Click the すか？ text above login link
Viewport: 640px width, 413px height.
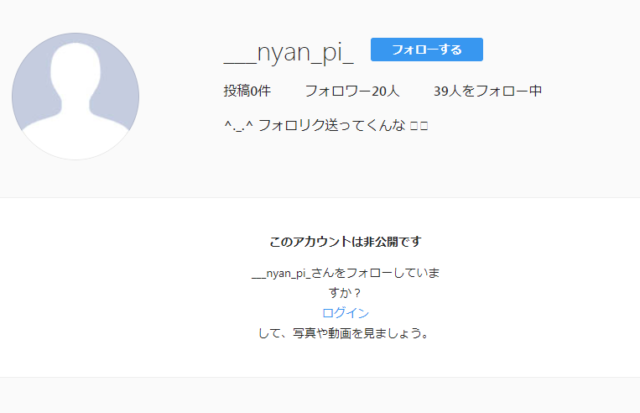[345, 293]
